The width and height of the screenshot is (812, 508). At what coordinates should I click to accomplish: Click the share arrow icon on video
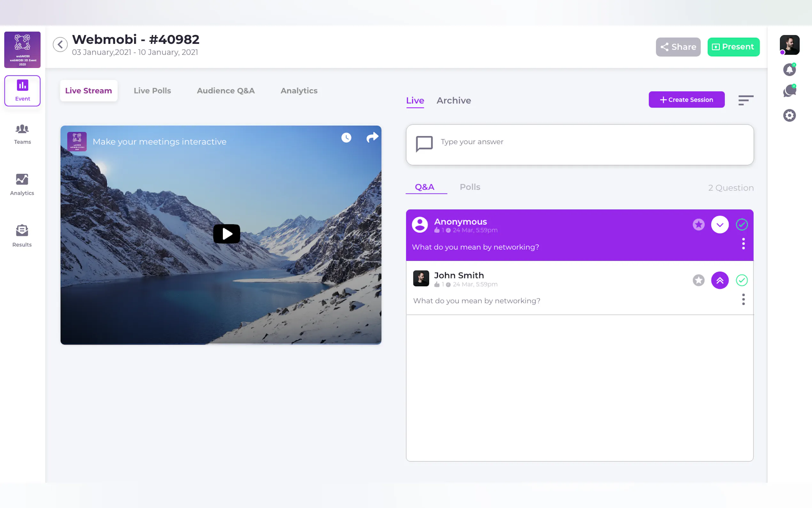372,138
